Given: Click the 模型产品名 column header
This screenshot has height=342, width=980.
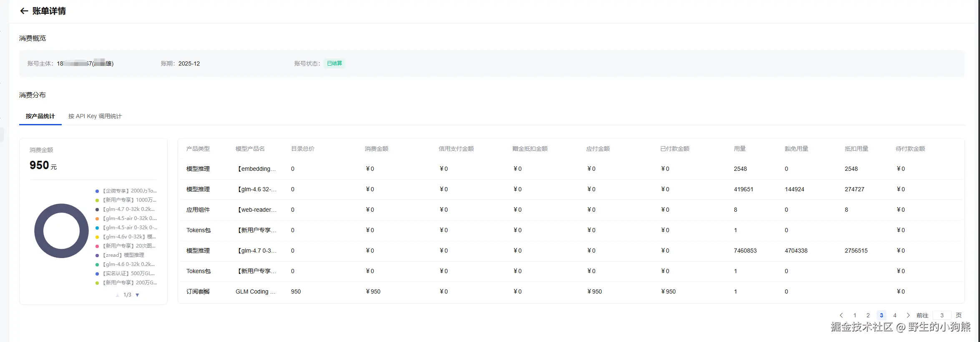Looking at the screenshot, I should (250, 149).
